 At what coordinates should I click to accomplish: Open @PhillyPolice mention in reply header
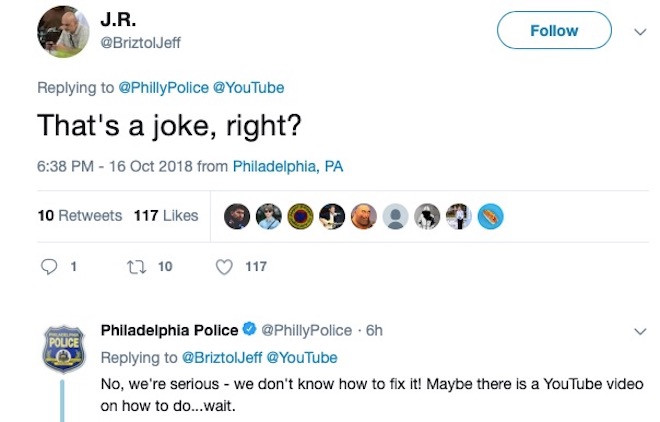pos(163,88)
